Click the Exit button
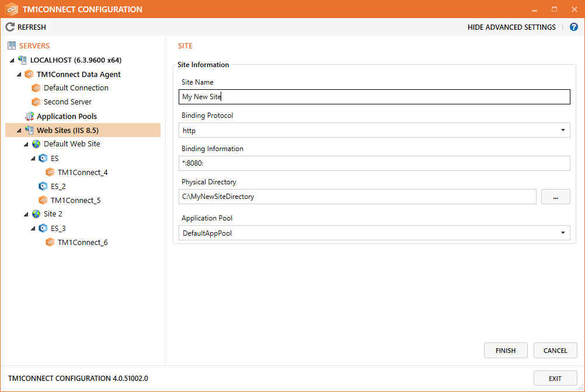 point(555,378)
